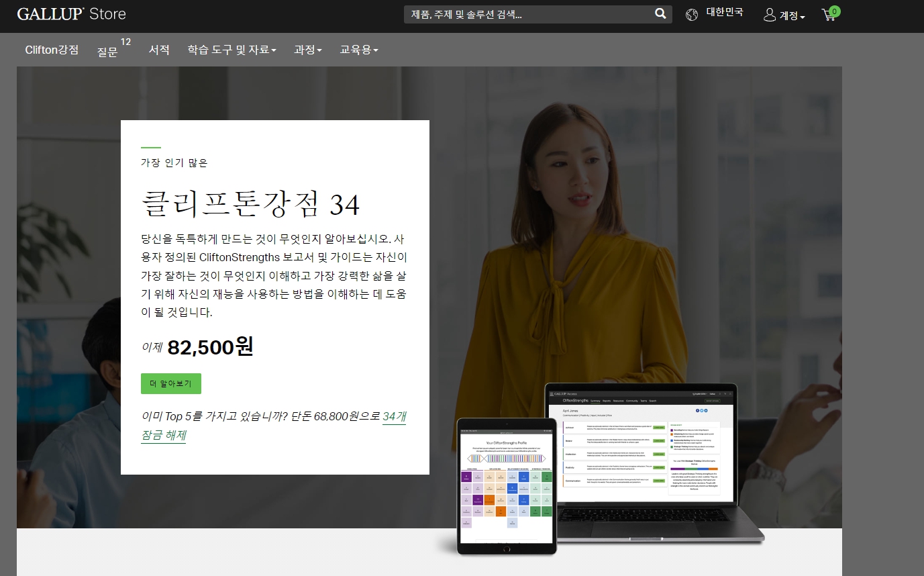Viewport: 924px width, 576px height.
Task: Open the 서적 menu item
Action: (159, 50)
